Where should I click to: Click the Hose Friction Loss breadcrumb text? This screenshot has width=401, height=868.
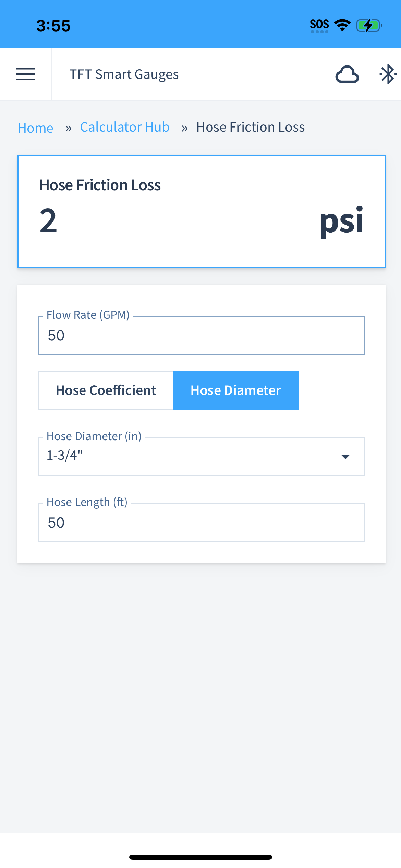click(251, 127)
